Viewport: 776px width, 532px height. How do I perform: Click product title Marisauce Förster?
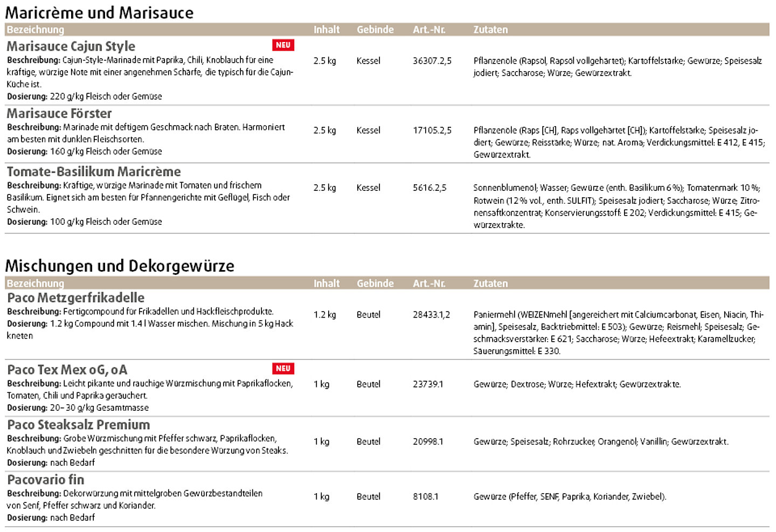(59, 113)
